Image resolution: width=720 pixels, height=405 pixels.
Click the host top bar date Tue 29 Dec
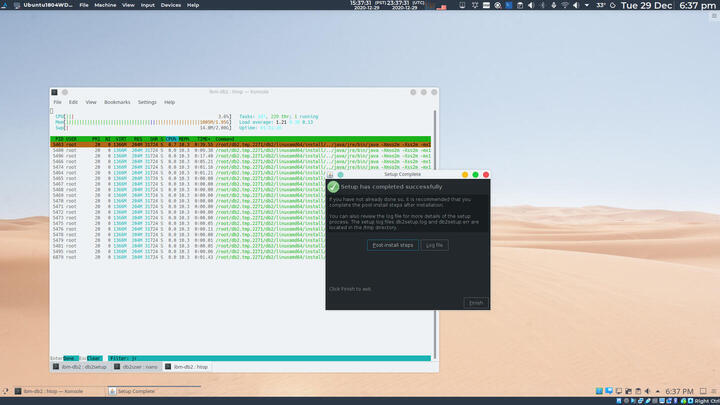tap(647, 6)
